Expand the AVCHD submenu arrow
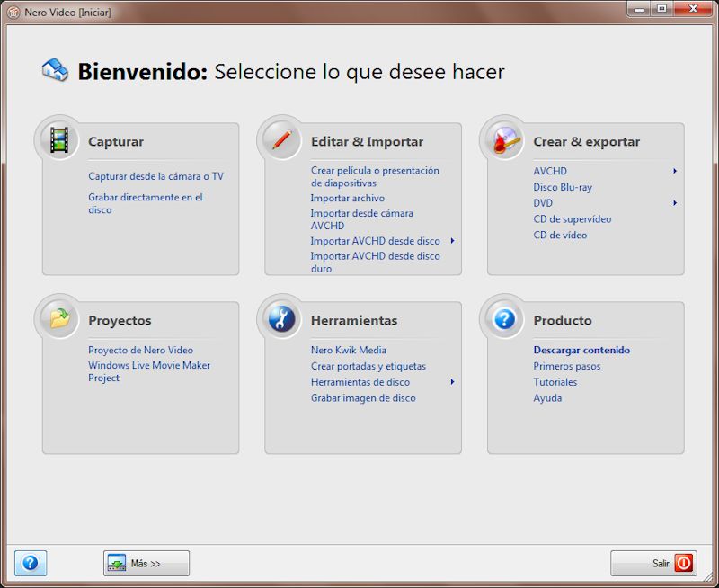This screenshot has width=719, height=588. [675, 171]
